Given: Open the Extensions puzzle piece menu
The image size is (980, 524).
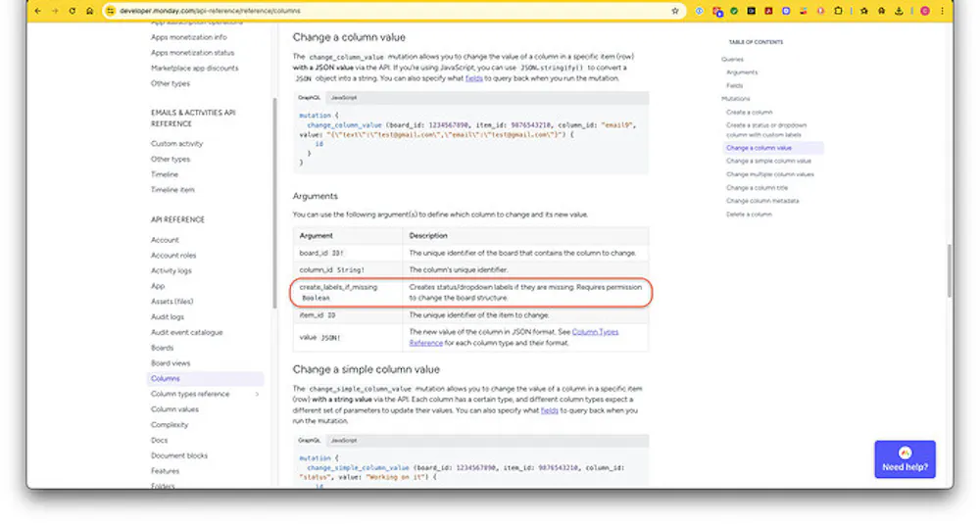Looking at the screenshot, I should pyautogui.click(x=838, y=11).
